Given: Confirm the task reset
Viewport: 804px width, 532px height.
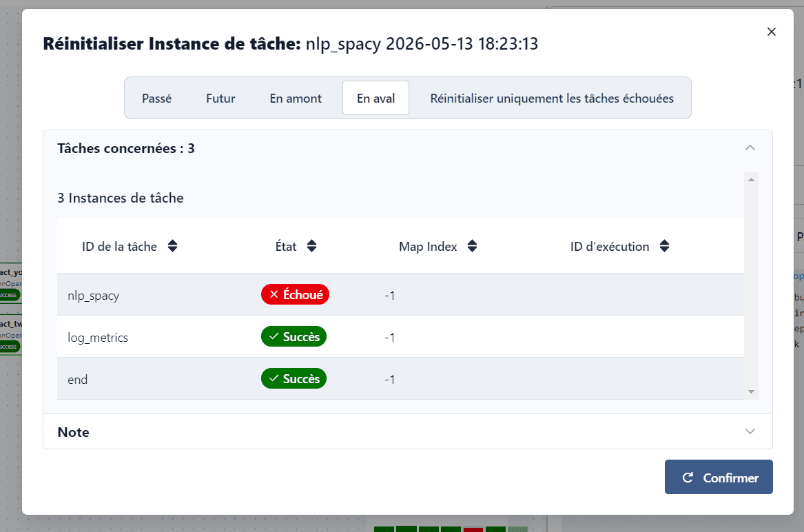Looking at the screenshot, I should click(x=719, y=477).
